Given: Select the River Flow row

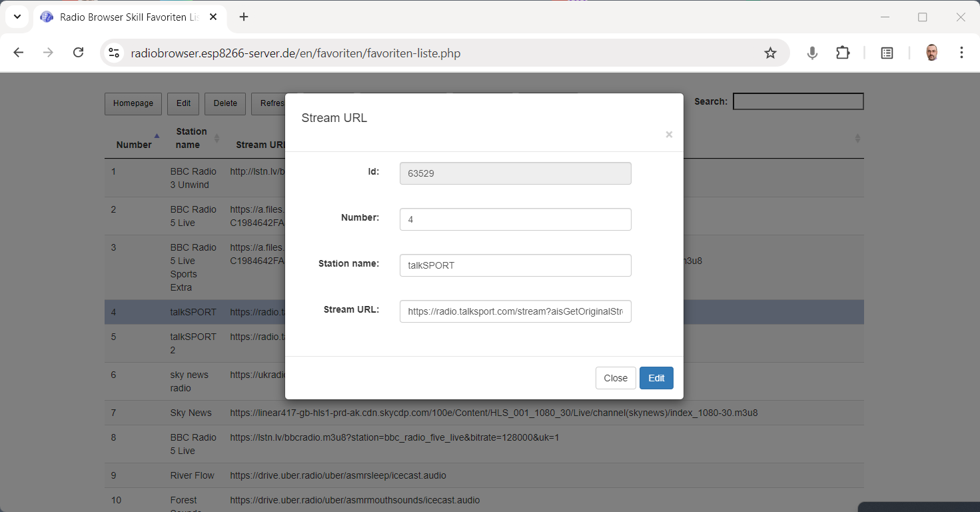Looking at the screenshot, I should (x=484, y=475).
